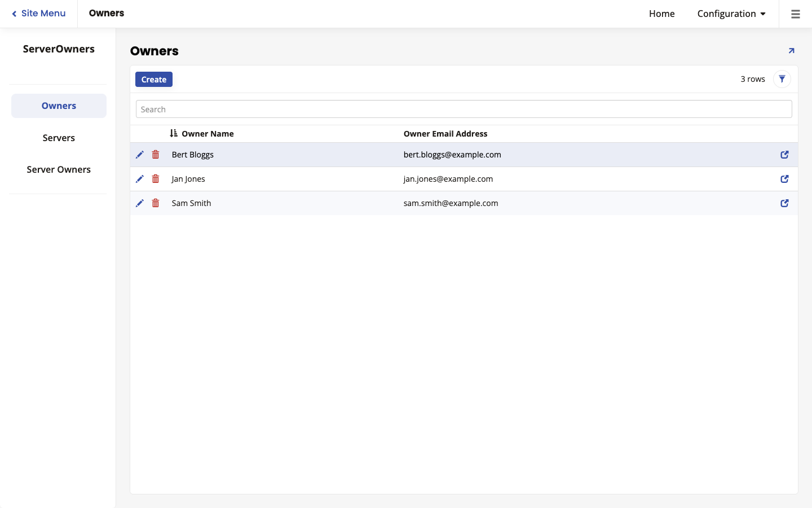Click trash icon for Sam Smith
812x508 pixels.
pyautogui.click(x=156, y=203)
